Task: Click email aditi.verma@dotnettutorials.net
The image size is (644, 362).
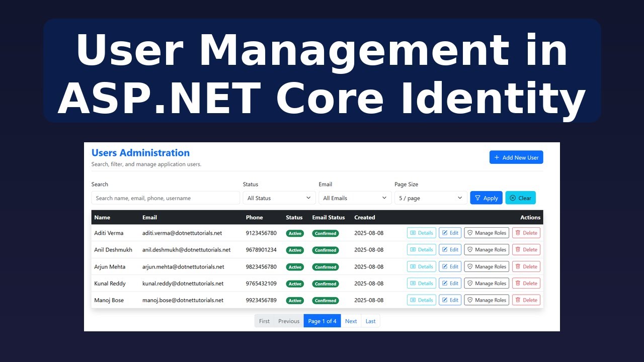Action: coord(182,233)
